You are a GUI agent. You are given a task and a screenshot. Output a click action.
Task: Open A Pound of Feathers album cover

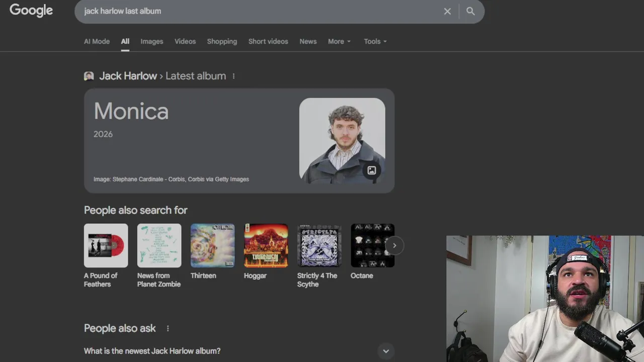(x=106, y=245)
